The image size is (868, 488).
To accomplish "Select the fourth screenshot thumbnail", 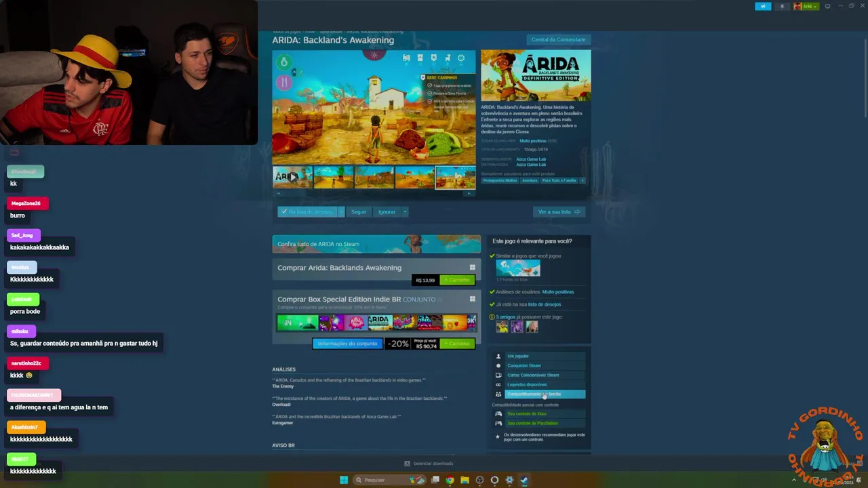I will click(414, 178).
